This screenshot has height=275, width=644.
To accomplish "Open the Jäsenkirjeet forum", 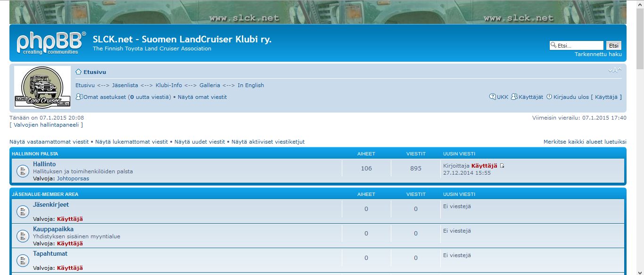I will pos(51,204).
